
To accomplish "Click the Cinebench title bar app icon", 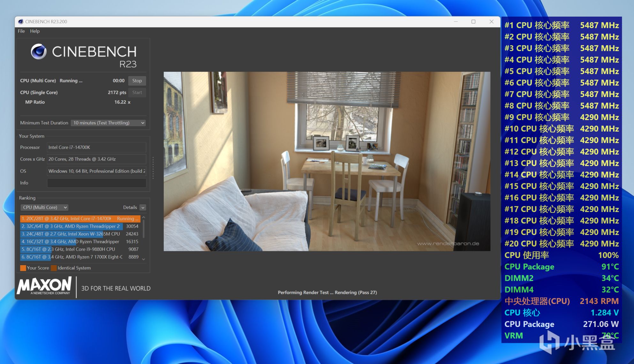I will tap(21, 22).
